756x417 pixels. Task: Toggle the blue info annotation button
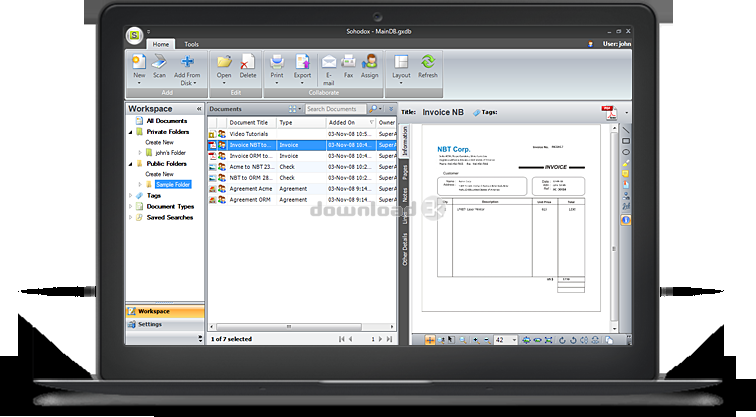click(625, 220)
